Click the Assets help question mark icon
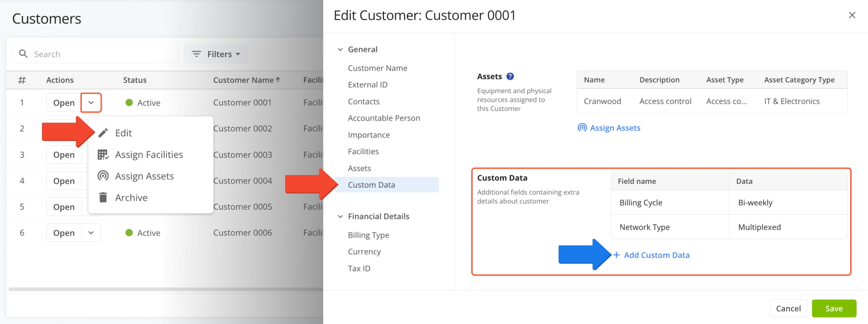The width and height of the screenshot is (868, 324). pos(510,76)
